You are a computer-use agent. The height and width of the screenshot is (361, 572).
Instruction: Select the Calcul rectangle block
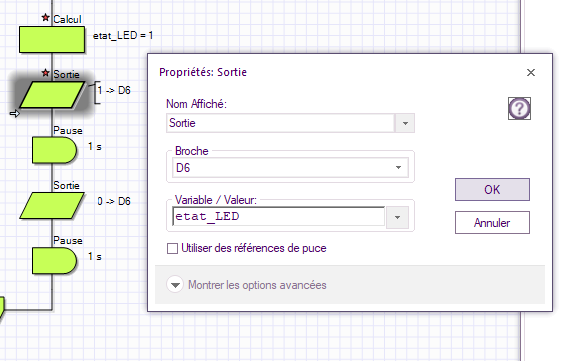(52, 39)
